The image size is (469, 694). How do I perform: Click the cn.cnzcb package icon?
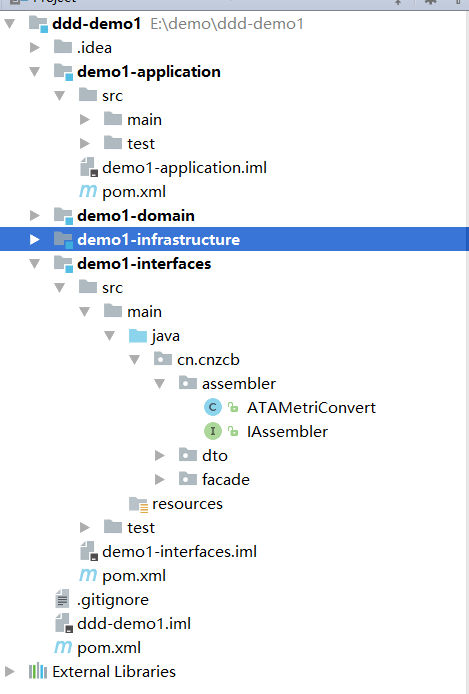tap(163, 359)
